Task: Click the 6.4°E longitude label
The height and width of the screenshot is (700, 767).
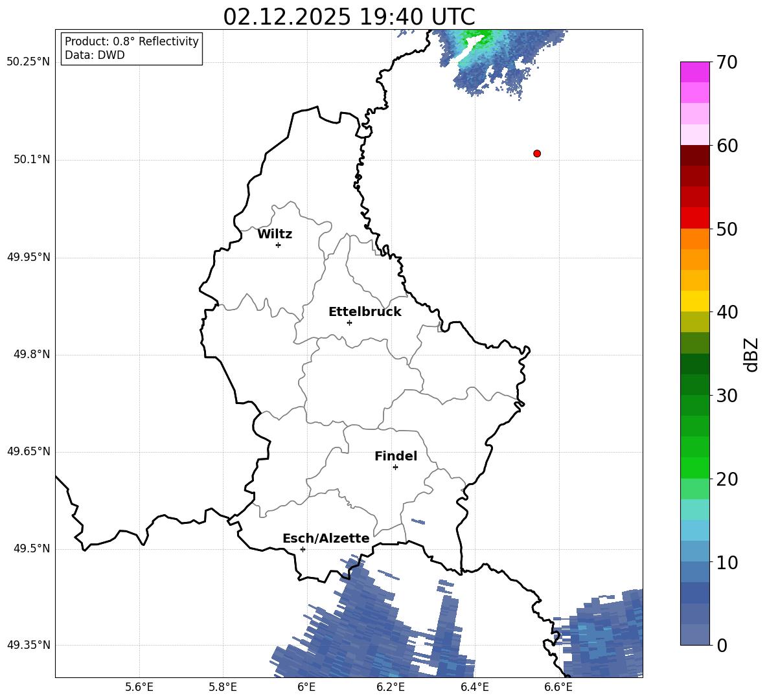Action: (474, 687)
